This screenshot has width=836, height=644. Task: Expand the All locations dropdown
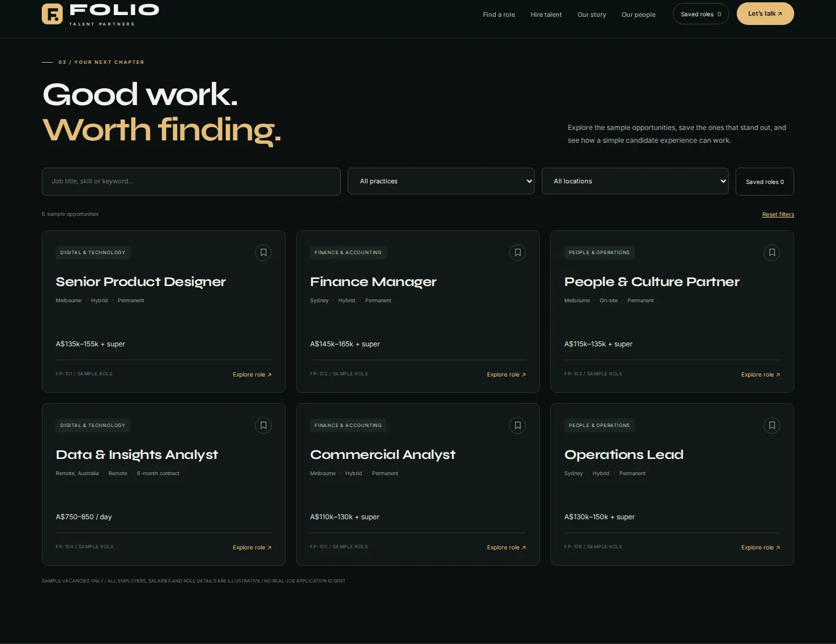tap(635, 181)
